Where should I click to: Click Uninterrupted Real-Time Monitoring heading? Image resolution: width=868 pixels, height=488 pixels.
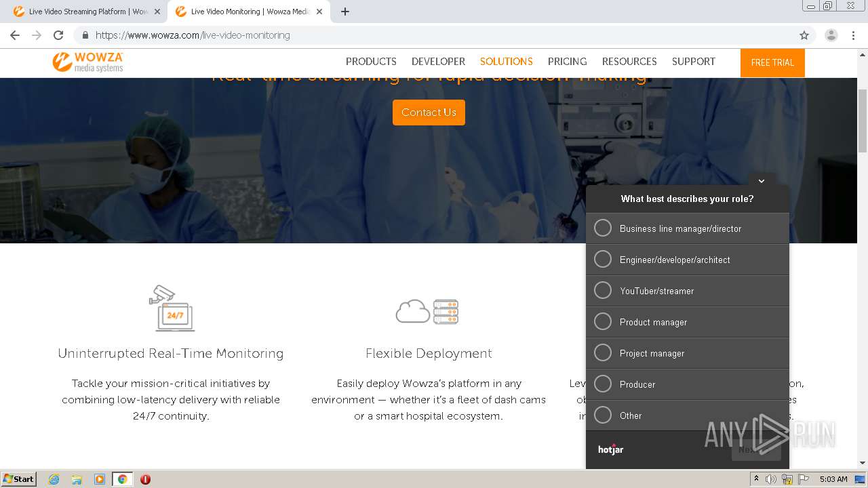coord(171,354)
